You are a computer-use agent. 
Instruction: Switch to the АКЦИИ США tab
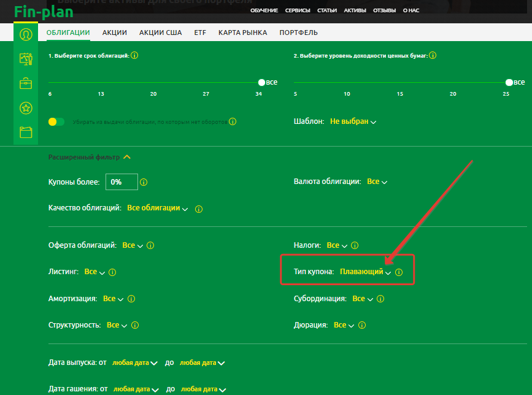coord(160,33)
